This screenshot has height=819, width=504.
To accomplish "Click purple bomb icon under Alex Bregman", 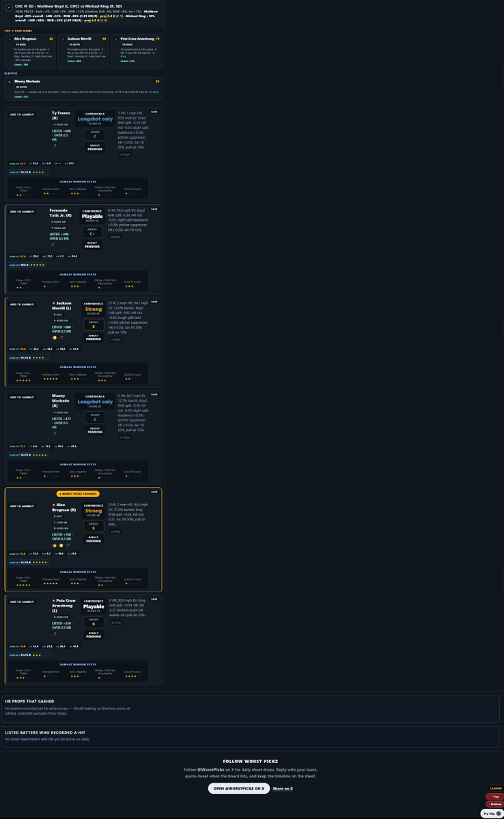I will [x=68, y=545].
